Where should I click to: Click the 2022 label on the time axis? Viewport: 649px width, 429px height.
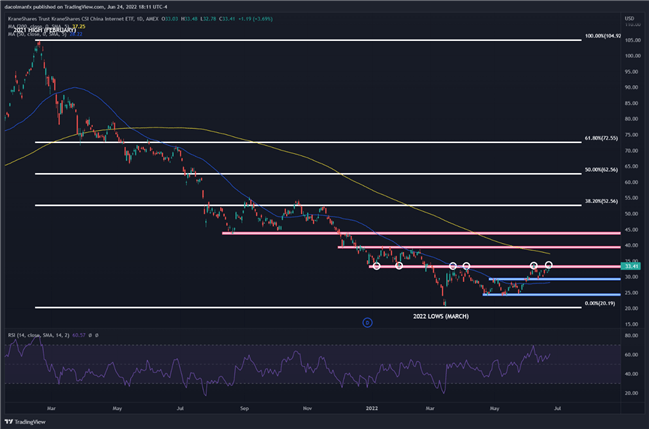pos(371,408)
